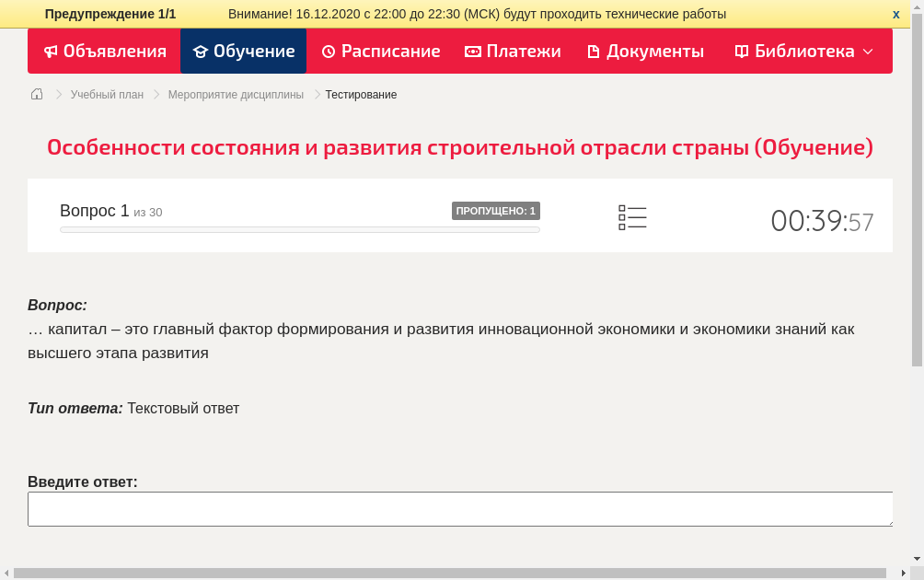Screen dimensions: 924x580
Task: Click the ПРОПУЩЕНО: 1 badge
Action: [496, 210]
